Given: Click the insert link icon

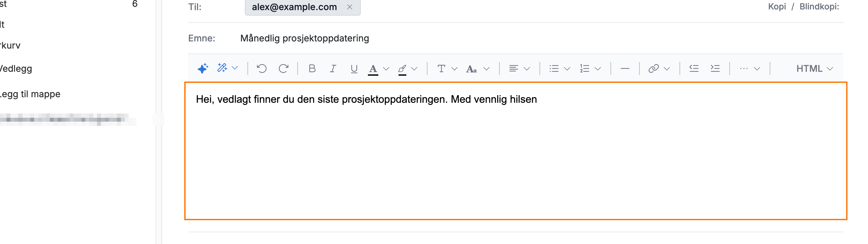Looking at the screenshot, I should (x=654, y=69).
